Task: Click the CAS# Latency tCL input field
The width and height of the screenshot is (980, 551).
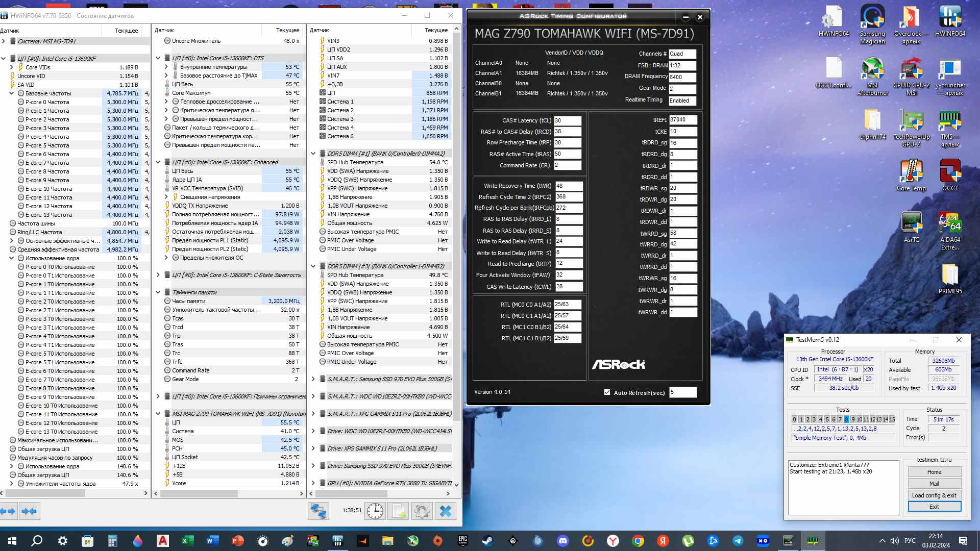Action: (x=568, y=120)
